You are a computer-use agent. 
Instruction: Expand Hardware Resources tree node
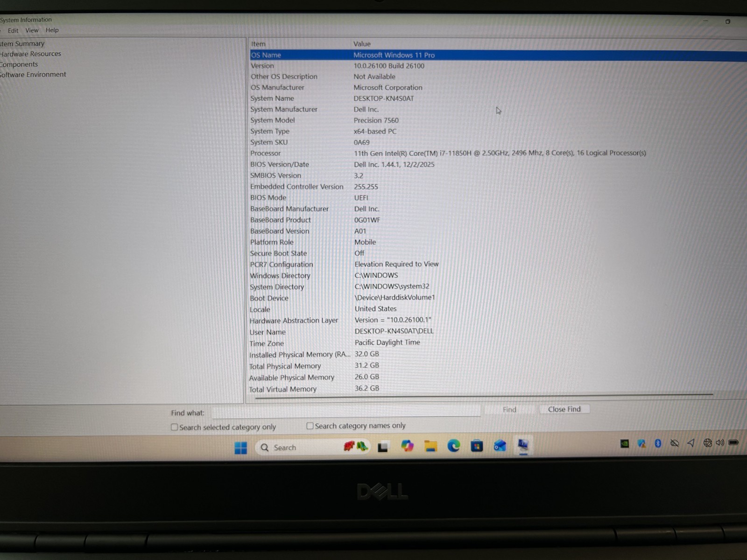[30, 54]
